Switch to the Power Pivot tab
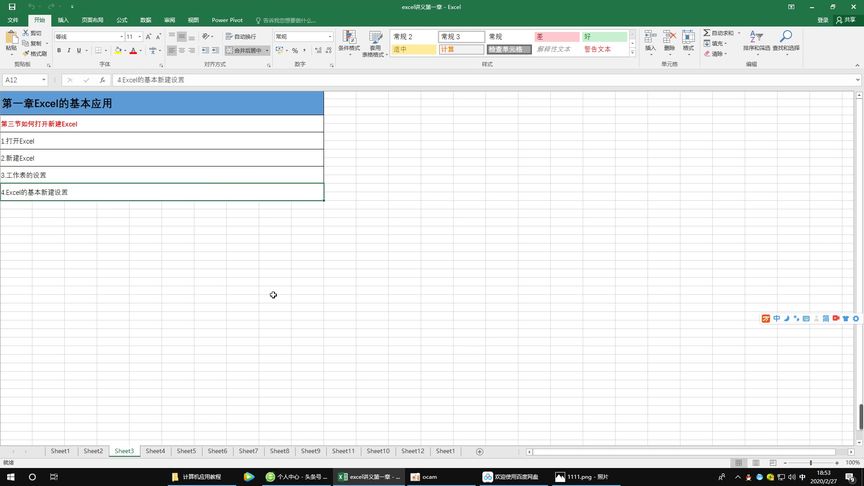864x486 pixels. coord(227,20)
